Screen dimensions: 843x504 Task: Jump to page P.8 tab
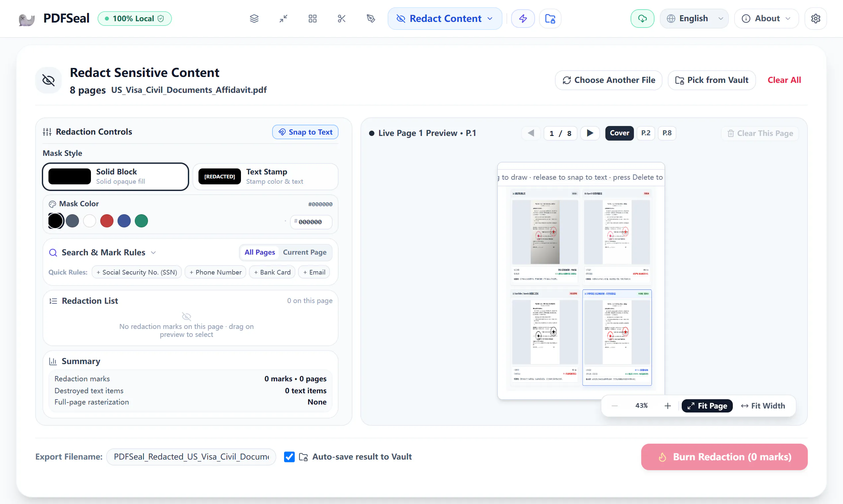pos(667,133)
